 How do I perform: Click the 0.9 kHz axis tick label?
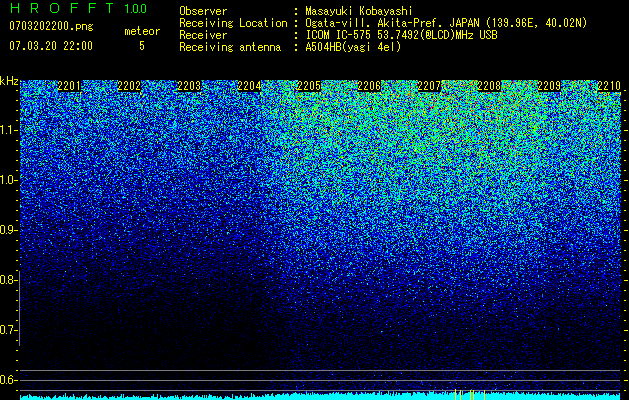[x=7, y=230]
